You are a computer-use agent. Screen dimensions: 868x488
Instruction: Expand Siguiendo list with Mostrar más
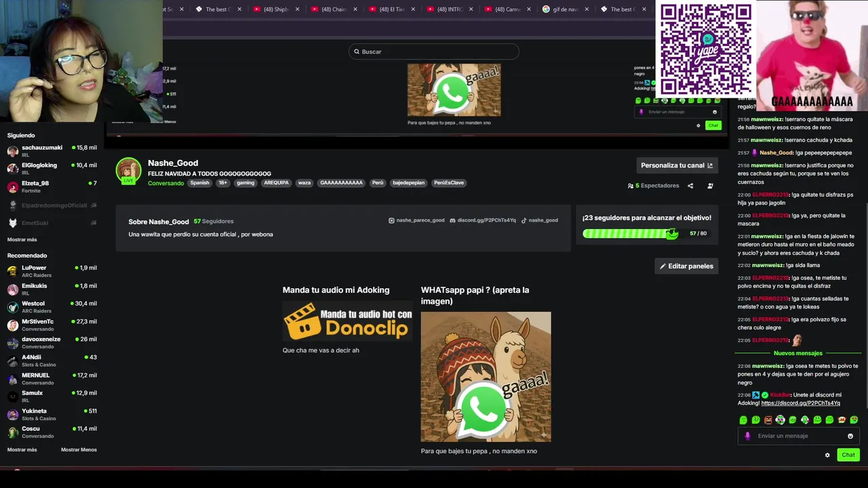point(22,239)
